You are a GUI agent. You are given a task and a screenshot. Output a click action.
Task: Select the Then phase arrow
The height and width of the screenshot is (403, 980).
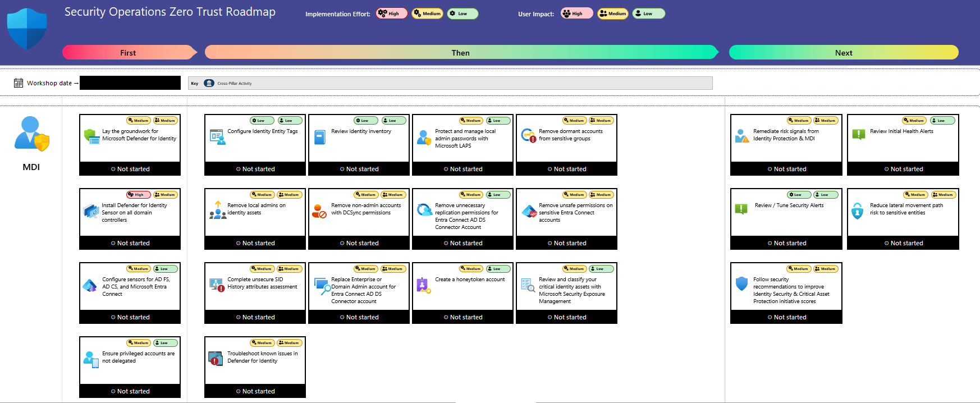coord(462,52)
